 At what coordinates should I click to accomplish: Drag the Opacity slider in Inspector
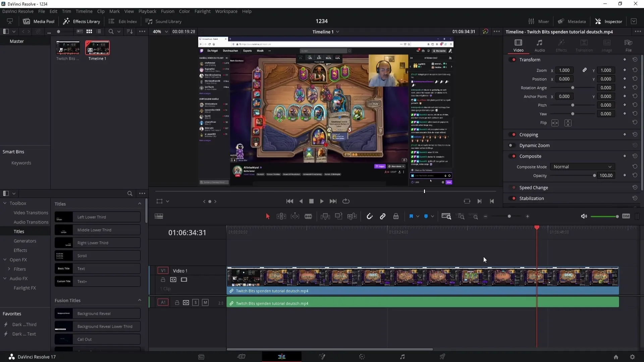coord(594,176)
